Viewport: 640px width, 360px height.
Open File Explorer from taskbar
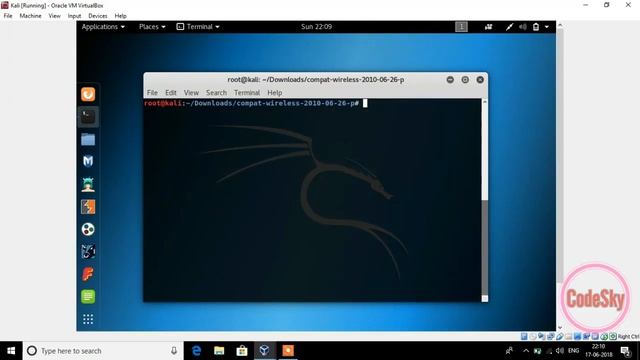[x=219, y=351]
